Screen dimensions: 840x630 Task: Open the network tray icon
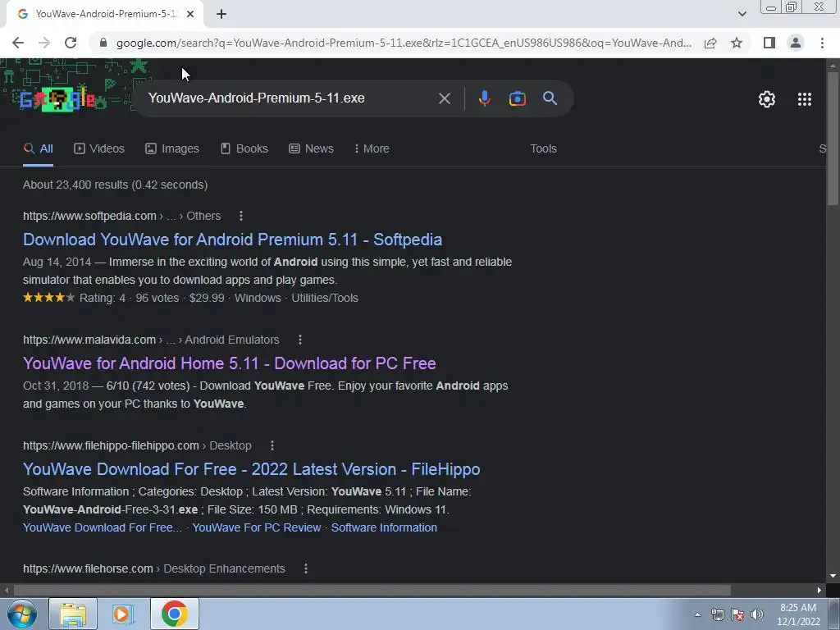717,614
